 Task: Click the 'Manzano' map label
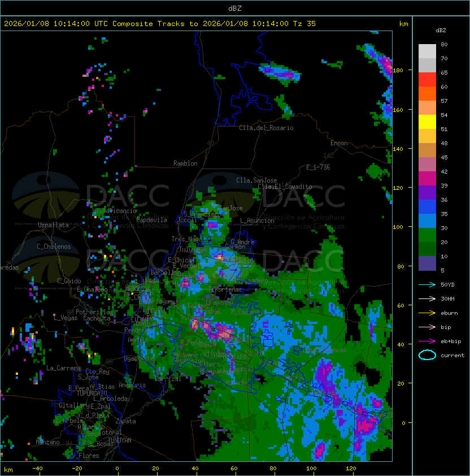[x=47, y=442]
